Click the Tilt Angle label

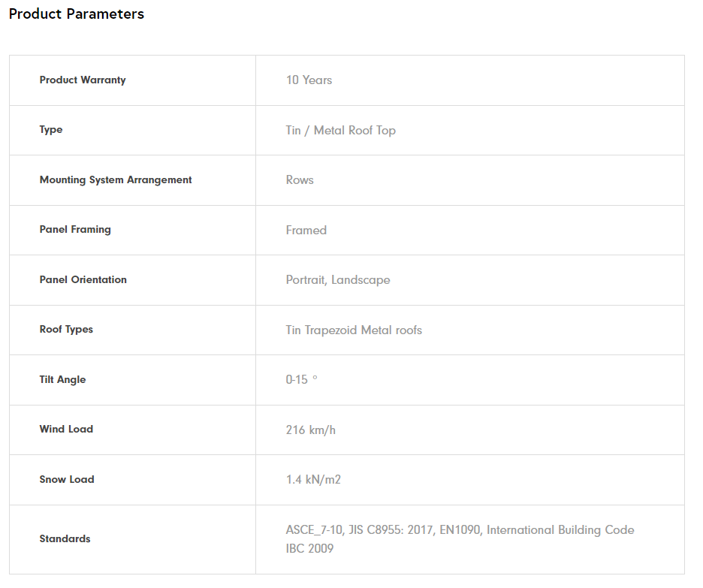pyautogui.click(x=62, y=380)
